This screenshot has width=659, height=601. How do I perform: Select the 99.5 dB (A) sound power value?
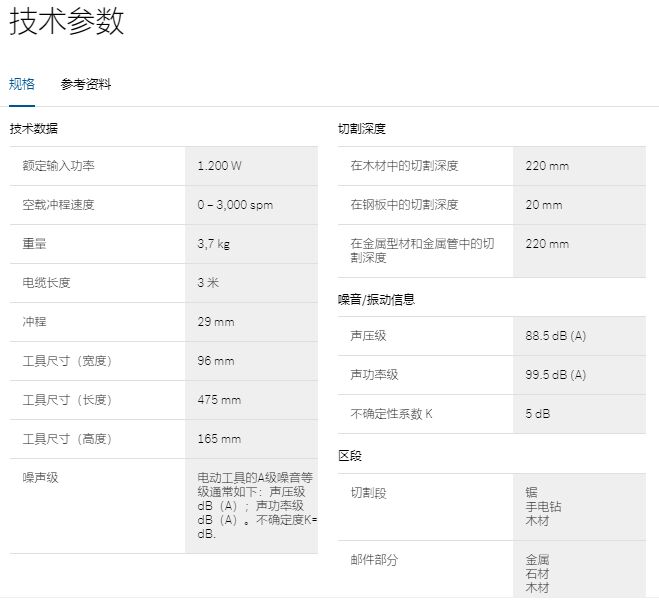[556, 375]
